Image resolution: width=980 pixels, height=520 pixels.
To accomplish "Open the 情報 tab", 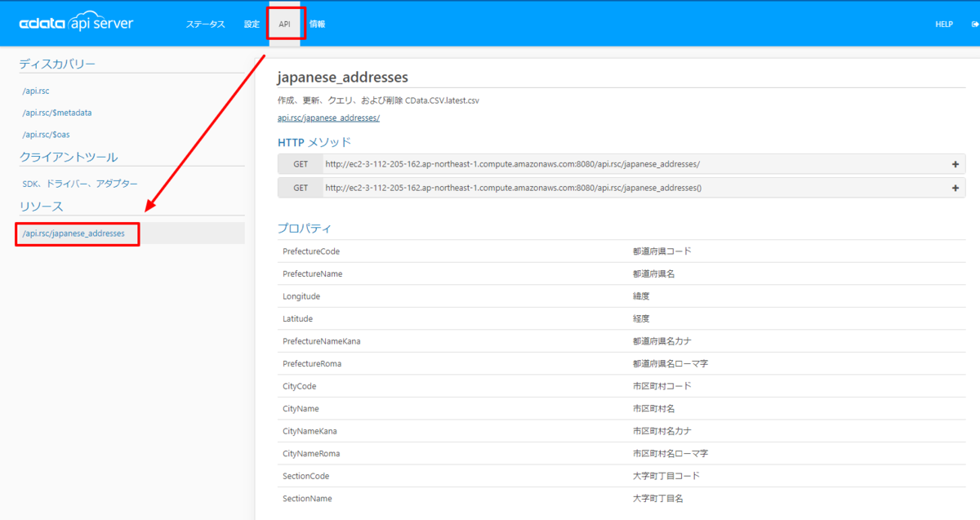I will coord(317,24).
